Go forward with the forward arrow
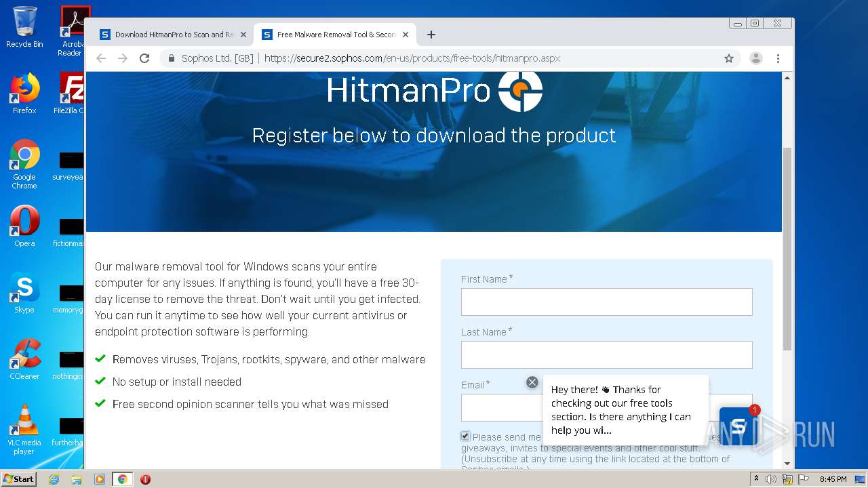The image size is (868, 488). 123,58
